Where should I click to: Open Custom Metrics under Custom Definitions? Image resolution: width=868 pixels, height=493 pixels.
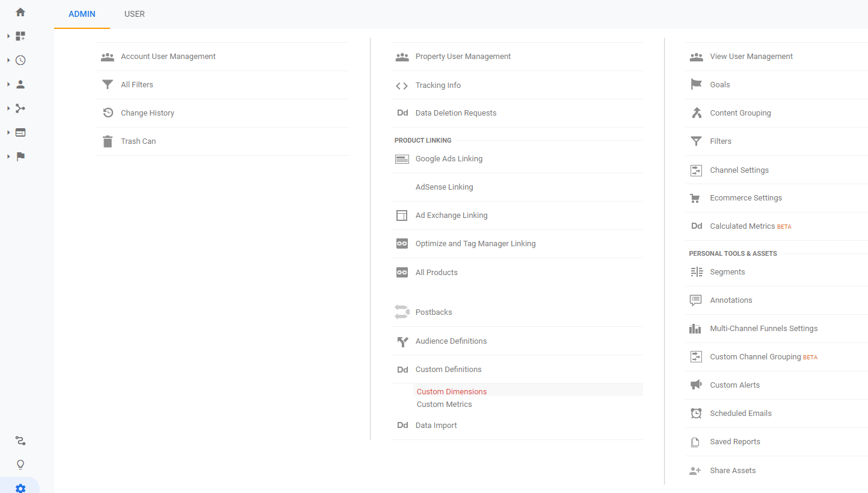(x=444, y=404)
